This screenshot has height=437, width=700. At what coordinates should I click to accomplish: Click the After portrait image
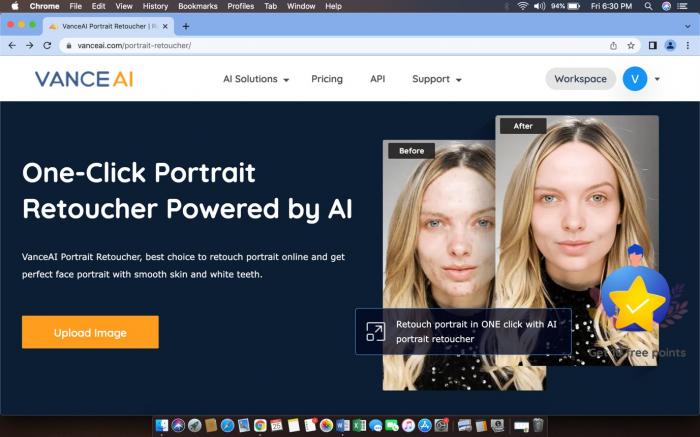click(577, 241)
